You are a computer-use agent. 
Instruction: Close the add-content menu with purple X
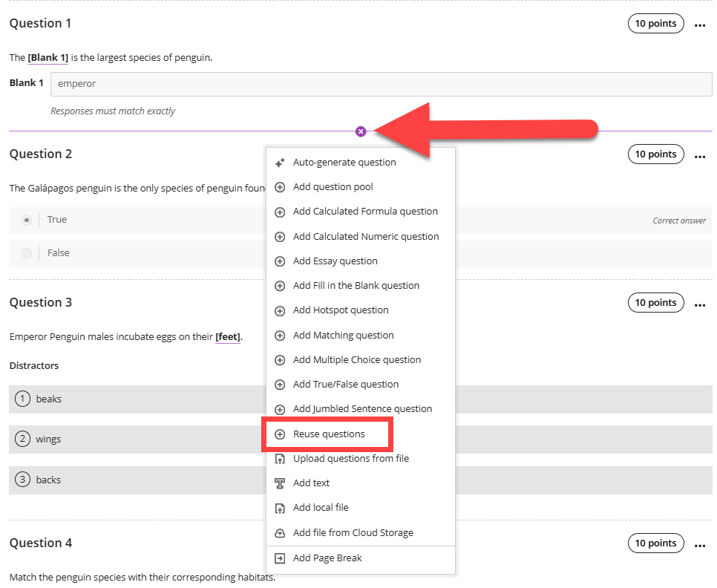pos(361,131)
